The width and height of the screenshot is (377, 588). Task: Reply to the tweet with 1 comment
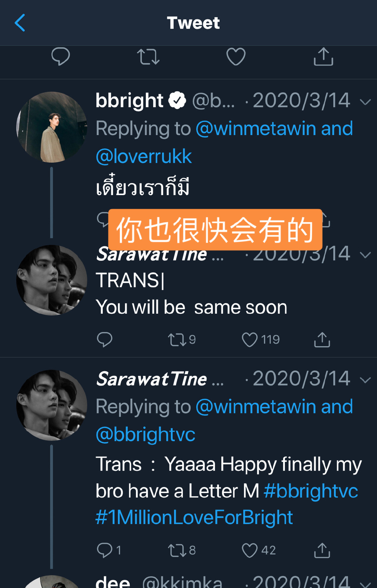(x=105, y=550)
